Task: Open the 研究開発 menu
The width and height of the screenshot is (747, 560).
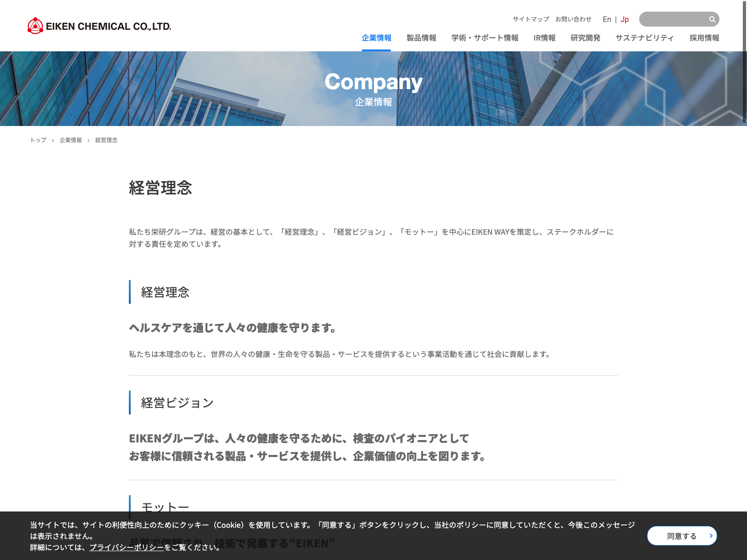Action: (x=585, y=38)
